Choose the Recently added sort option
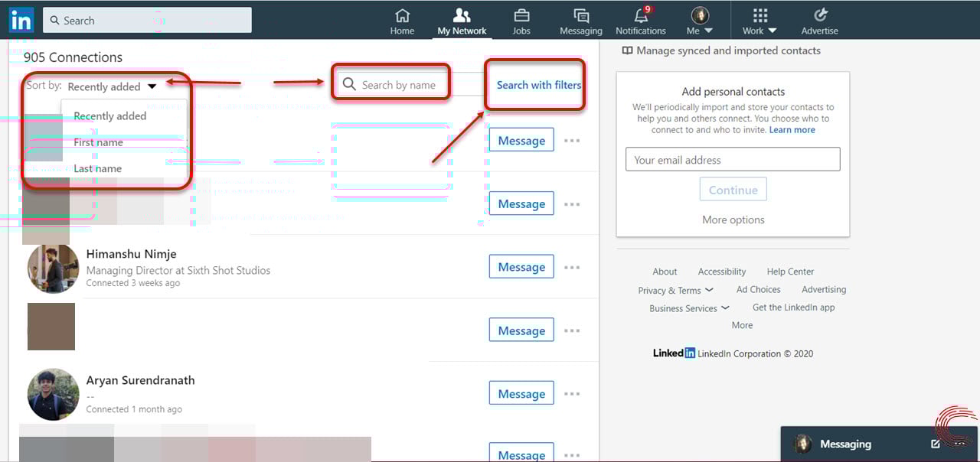The height and width of the screenshot is (462, 980). click(110, 116)
